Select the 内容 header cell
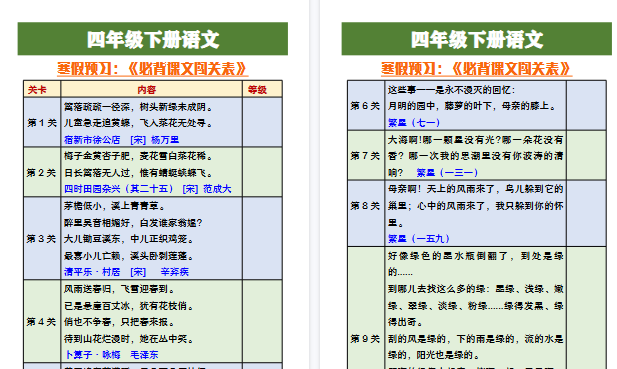 pyautogui.click(x=151, y=89)
